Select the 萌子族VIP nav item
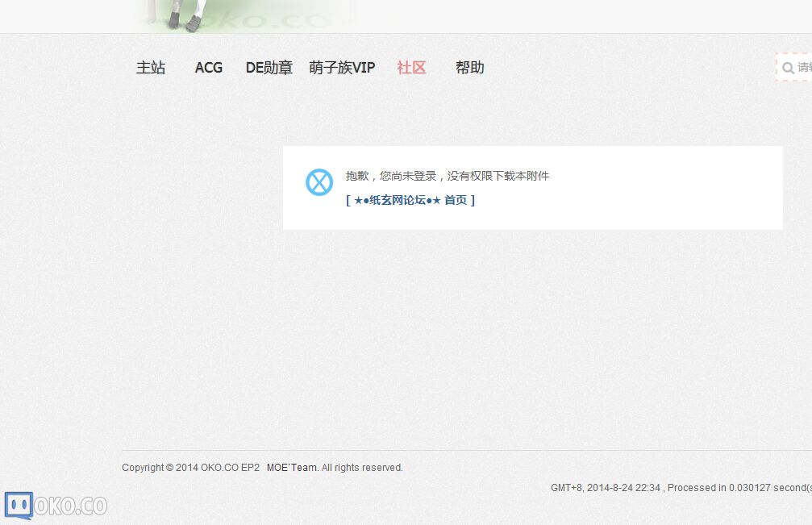 [342, 68]
